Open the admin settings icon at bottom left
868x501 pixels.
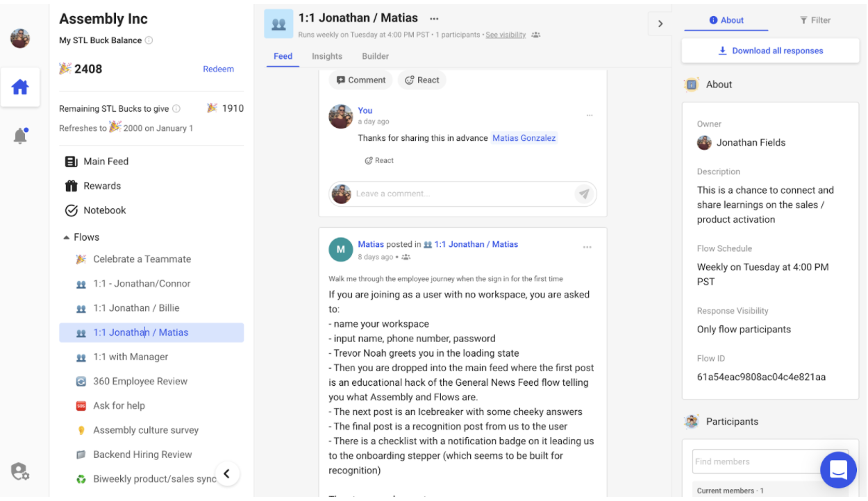[20, 472]
